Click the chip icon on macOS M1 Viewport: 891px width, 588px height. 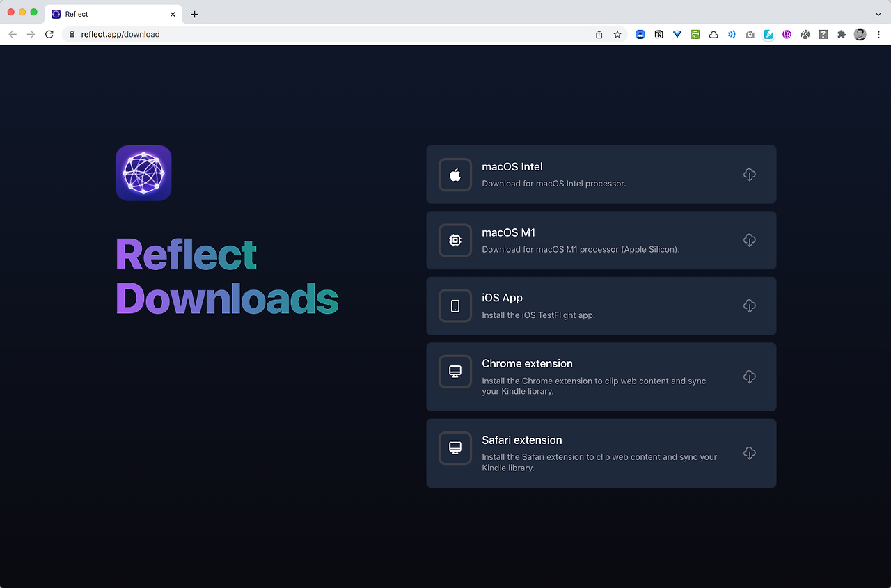coord(455,240)
